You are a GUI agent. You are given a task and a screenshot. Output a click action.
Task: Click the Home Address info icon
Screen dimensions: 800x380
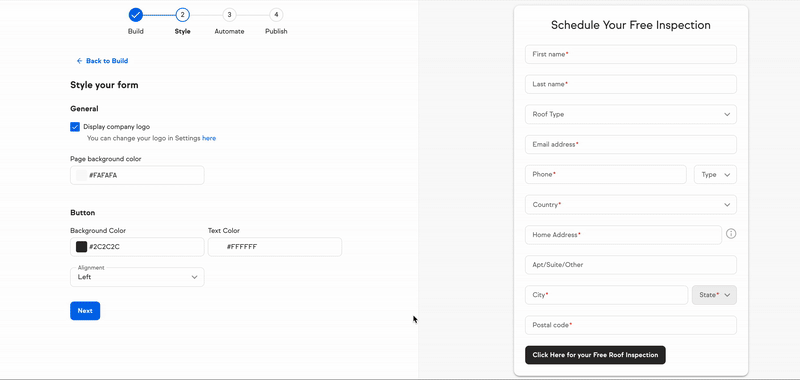[731, 234]
